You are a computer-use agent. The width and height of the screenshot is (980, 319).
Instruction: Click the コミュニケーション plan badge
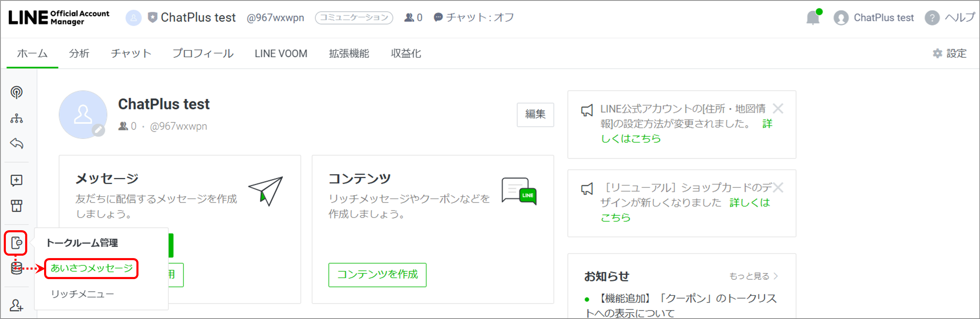coord(354,18)
